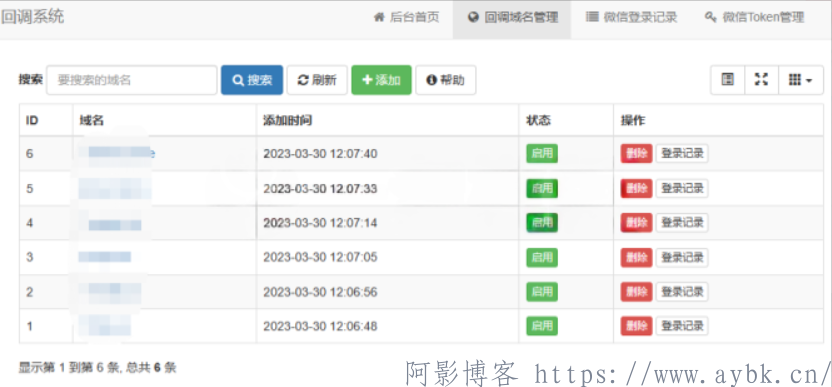
Task: Select timestamp 2023-03-30 12:07:40
Action: (x=320, y=154)
